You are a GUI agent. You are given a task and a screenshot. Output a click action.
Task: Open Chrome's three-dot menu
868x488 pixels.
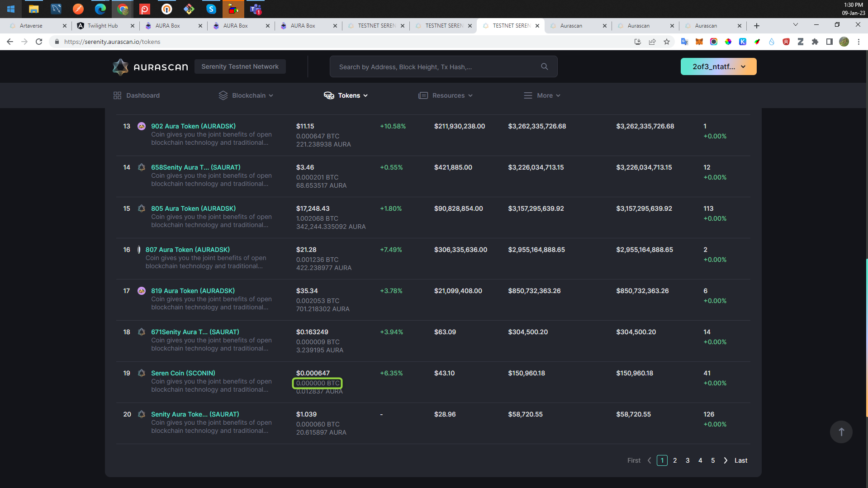(x=859, y=42)
